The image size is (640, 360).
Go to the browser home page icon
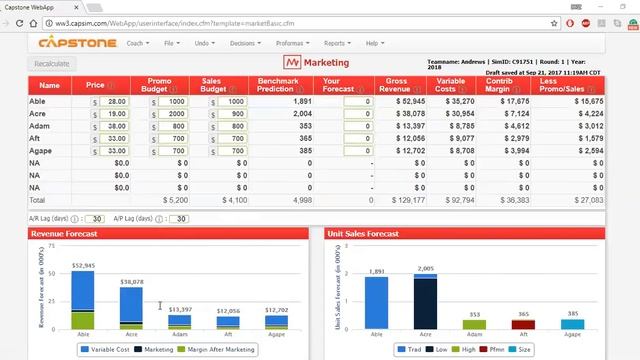(33, 23)
